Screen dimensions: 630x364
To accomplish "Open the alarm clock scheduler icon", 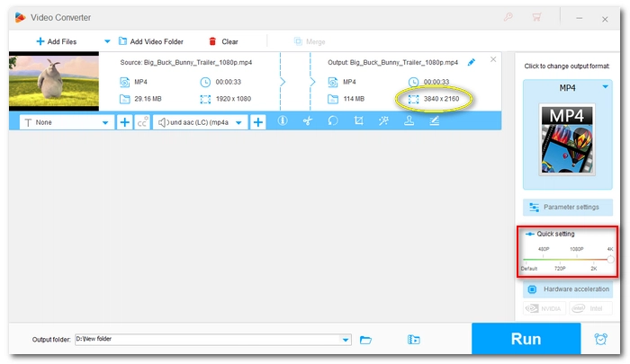I will [x=600, y=339].
